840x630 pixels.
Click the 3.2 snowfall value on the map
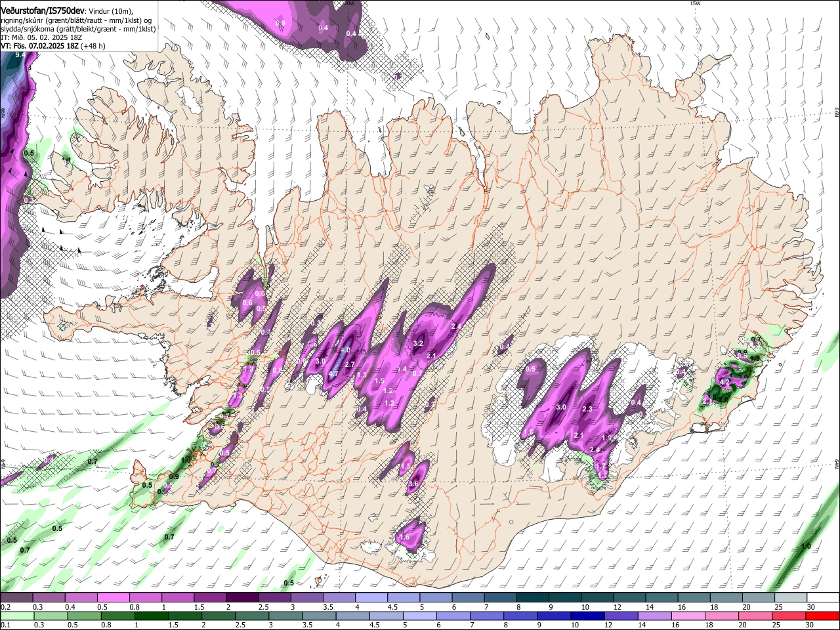(x=418, y=343)
